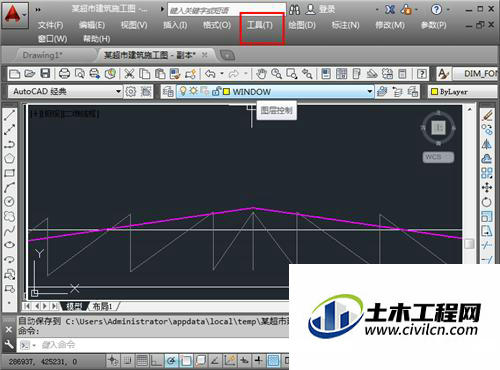Image resolution: width=500 pixels, height=370 pixels.
Task: Select the Spline draw tool
Action: tap(9, 230)
